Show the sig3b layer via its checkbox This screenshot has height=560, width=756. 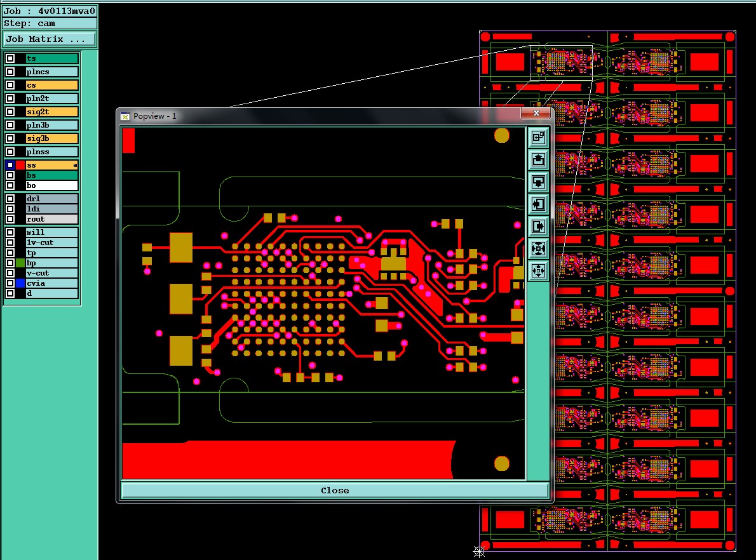point(10,138)
